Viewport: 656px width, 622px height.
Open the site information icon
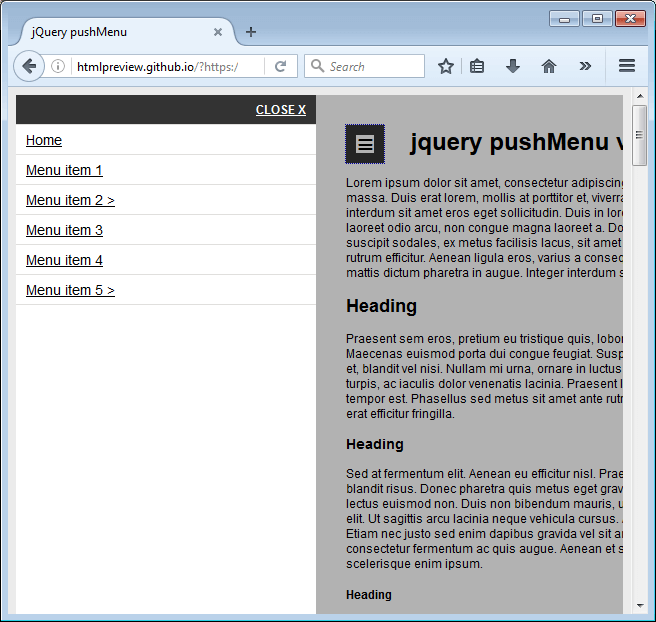click(58, 66)
